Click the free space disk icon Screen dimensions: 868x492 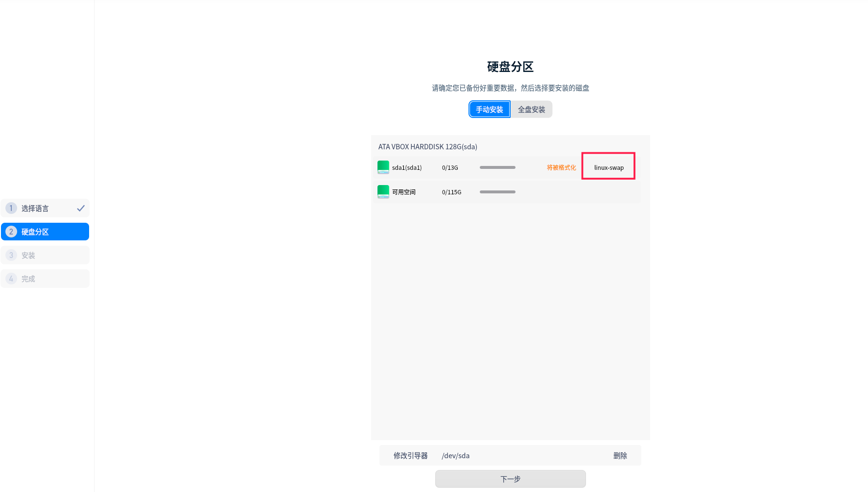383,192
